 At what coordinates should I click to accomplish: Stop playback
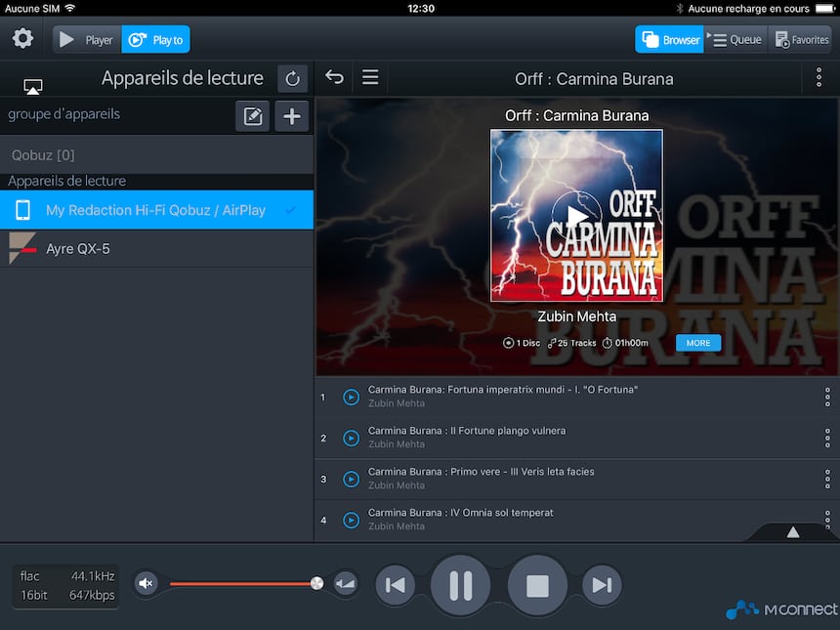(x=537, y=585)
